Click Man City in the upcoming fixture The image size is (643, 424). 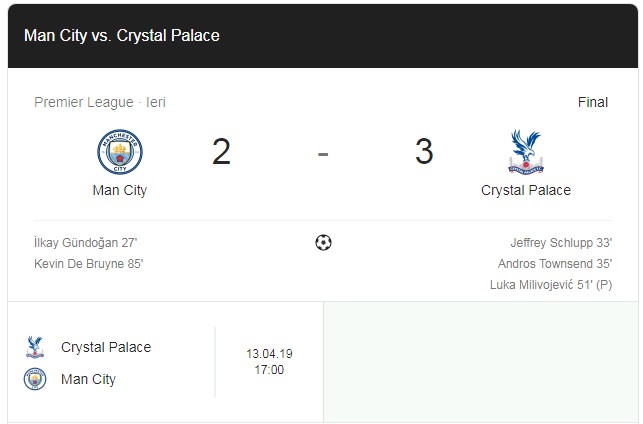point(88,379)
